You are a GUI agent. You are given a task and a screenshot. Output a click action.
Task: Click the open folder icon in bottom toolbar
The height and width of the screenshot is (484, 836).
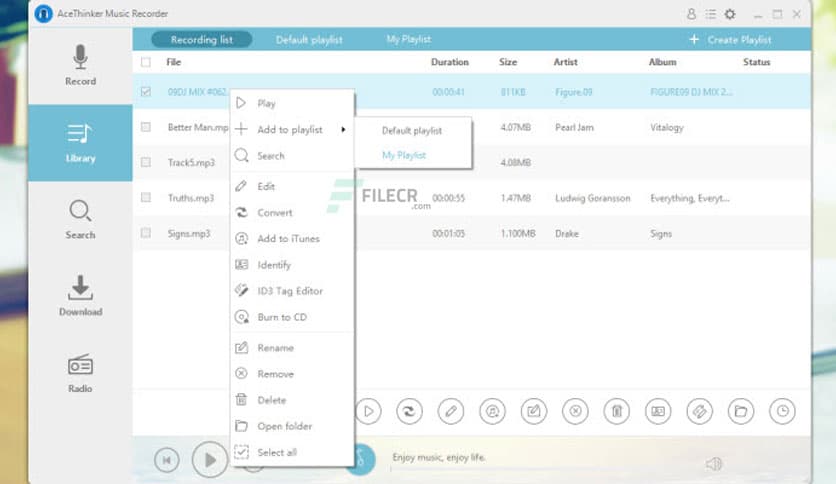(741, 411)
